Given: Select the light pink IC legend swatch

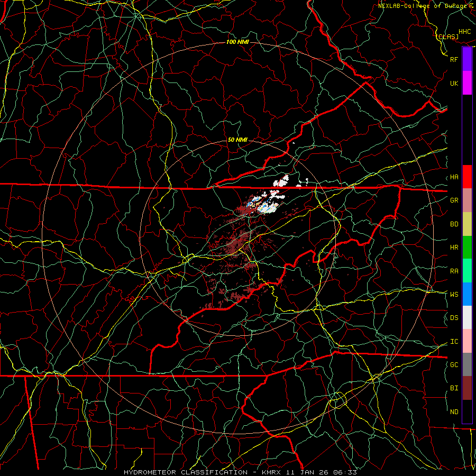Looking at the screenshot, I should [x=467, y=341].
